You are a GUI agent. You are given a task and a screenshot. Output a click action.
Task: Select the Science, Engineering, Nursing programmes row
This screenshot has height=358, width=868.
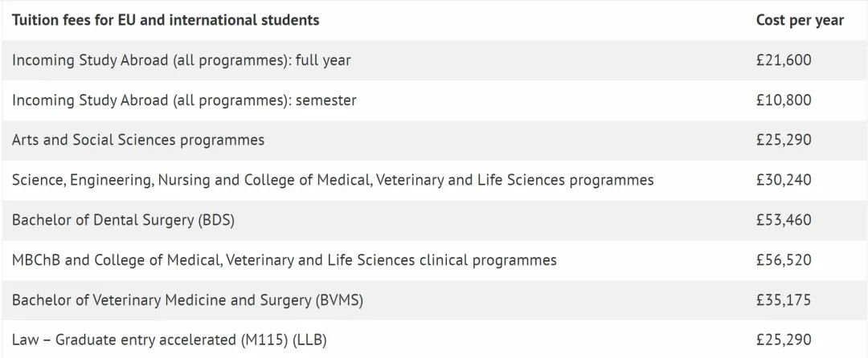434,180
